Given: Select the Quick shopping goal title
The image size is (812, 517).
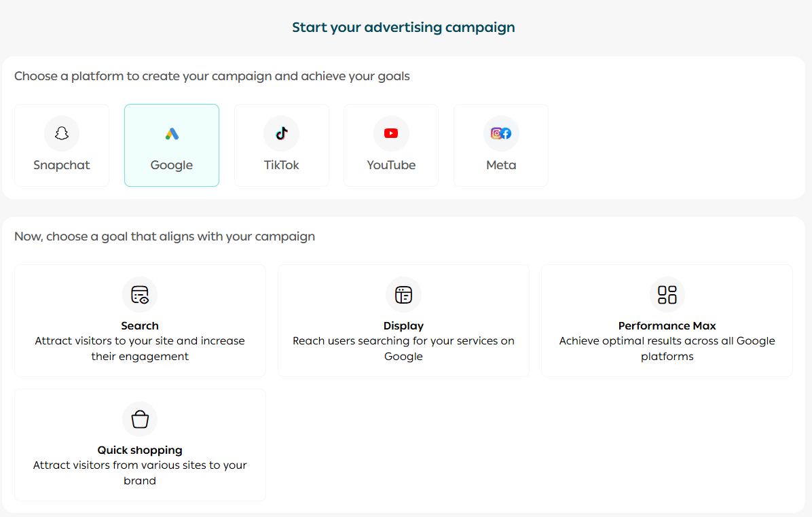Looking at the screenshot, I should pos(140,450).
